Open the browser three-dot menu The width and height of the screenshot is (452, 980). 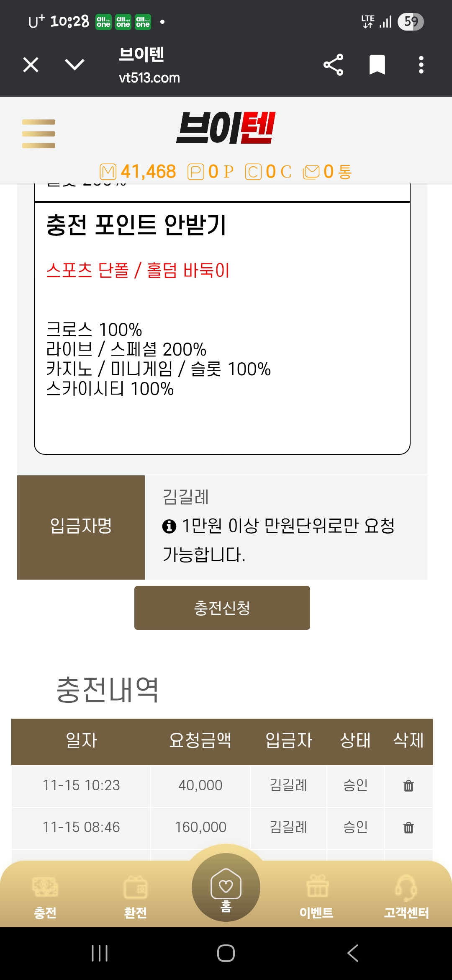[421, 65]
